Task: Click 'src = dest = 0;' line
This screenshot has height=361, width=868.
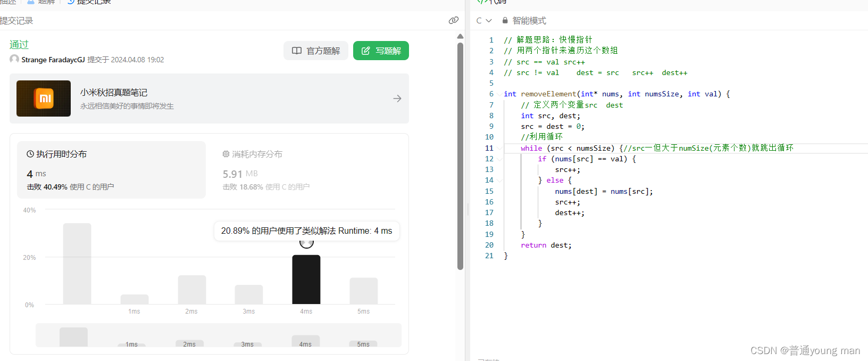Action: point(553,126)
